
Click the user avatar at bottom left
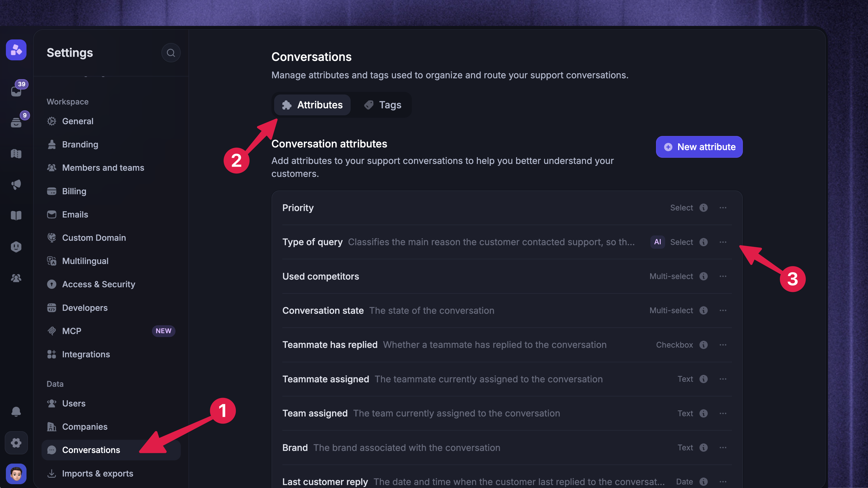[16, 474]
